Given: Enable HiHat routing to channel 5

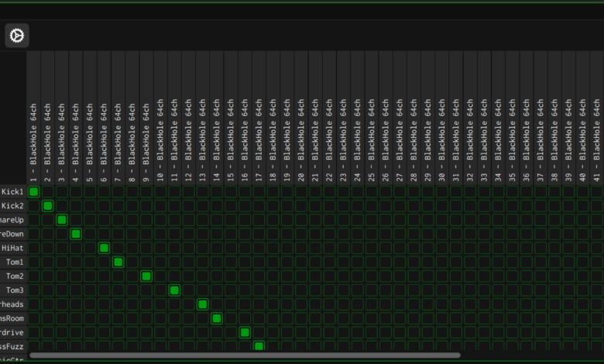Looking at the screenshot, I should click(90, 248).
